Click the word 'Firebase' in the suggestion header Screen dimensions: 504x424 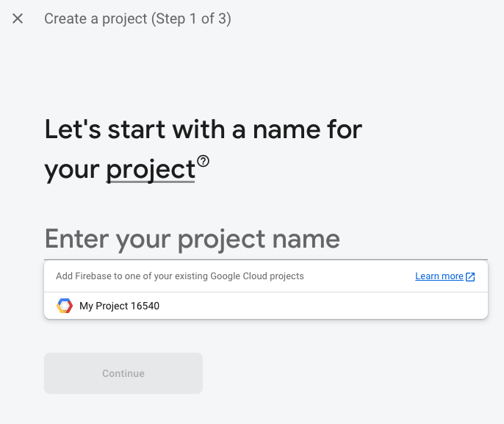91,276
